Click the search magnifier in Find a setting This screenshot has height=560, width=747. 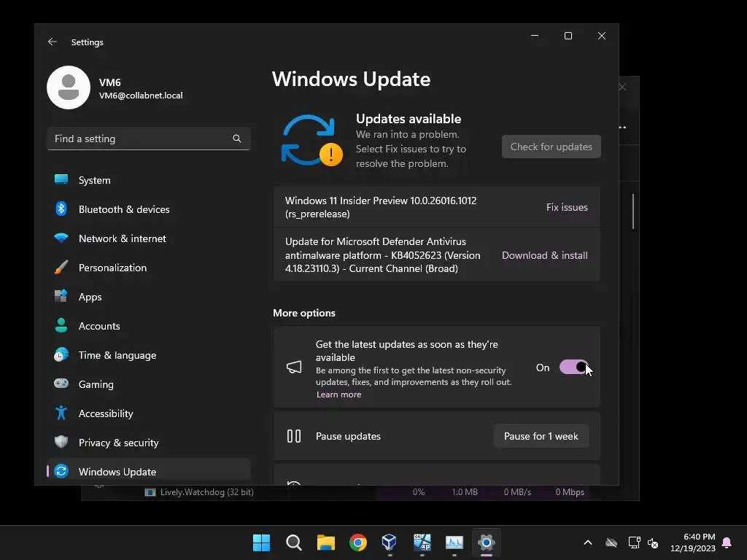(237, 139)
